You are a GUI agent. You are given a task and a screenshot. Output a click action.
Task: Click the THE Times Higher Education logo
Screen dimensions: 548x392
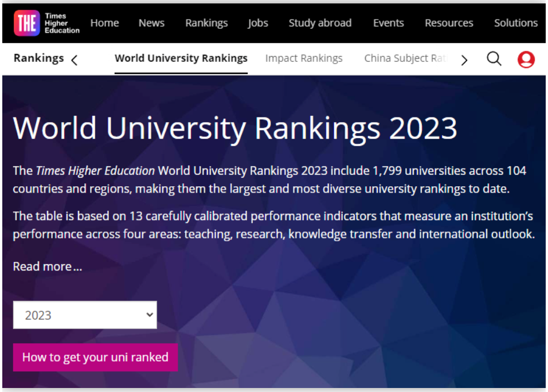[47, 23]
